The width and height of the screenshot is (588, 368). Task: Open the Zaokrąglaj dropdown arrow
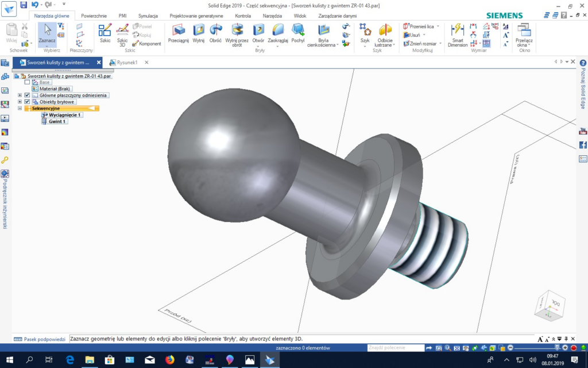(278, 46)
